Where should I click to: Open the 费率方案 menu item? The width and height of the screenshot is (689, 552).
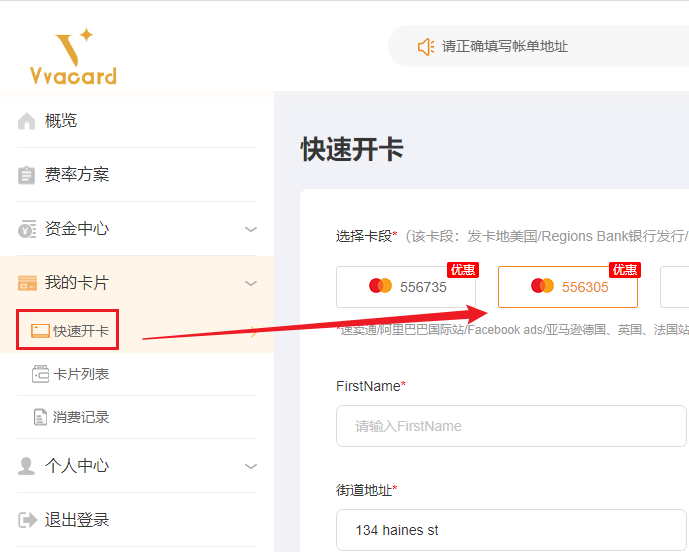137,175
